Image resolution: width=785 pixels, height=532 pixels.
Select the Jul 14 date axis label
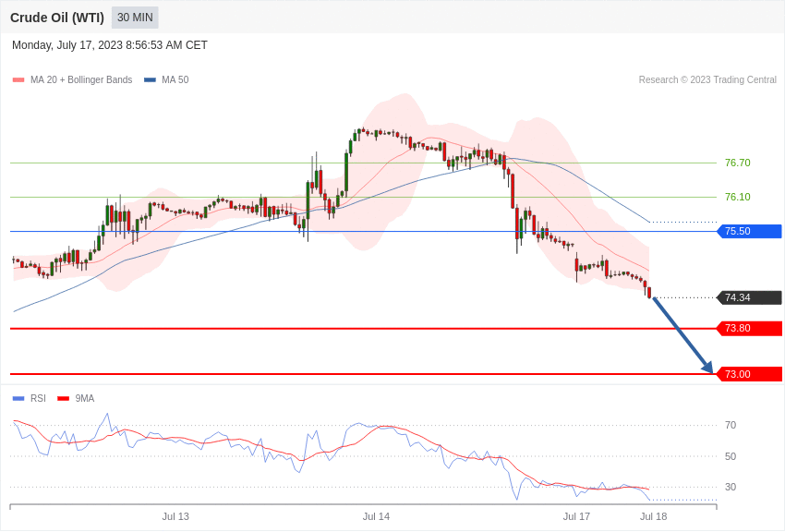(376, 516)
